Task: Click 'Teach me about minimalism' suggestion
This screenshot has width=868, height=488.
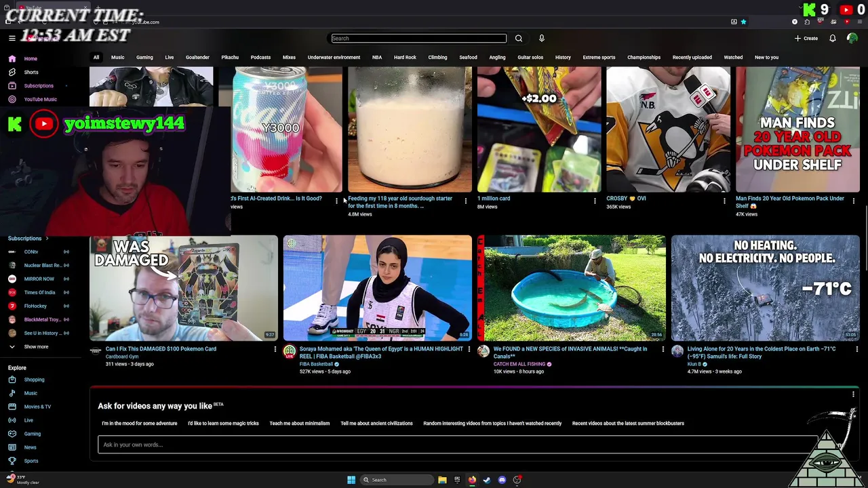Action: pyautogui.click(x=300, y=424)
